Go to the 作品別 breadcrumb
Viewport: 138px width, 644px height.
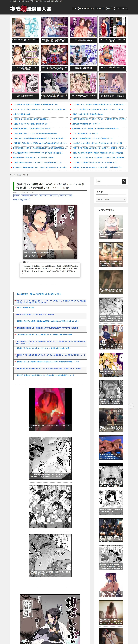[19, 175]
